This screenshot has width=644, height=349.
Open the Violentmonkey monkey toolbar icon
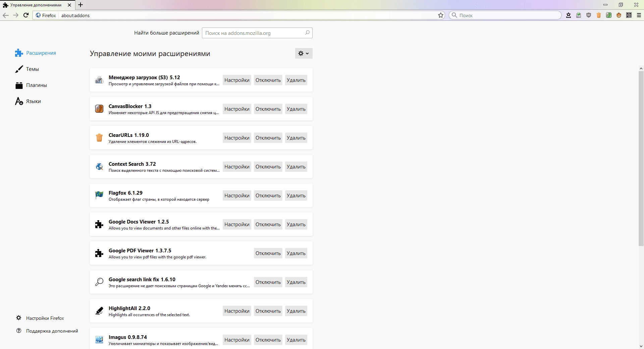pos(619,15)
